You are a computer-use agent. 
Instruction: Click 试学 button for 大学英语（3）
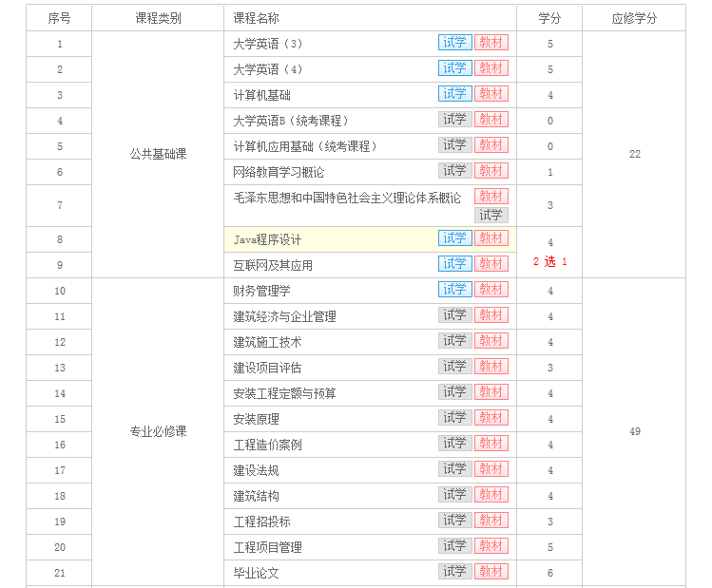click(454, 43)
